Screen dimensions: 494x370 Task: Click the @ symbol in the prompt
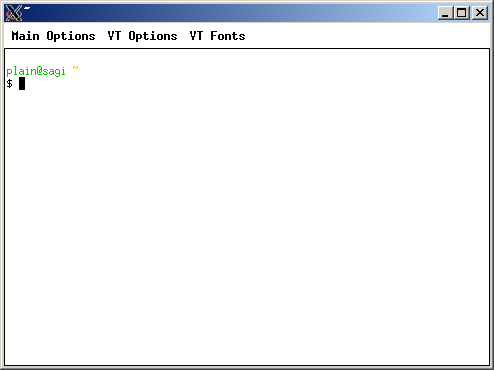[x=39, y=71]
